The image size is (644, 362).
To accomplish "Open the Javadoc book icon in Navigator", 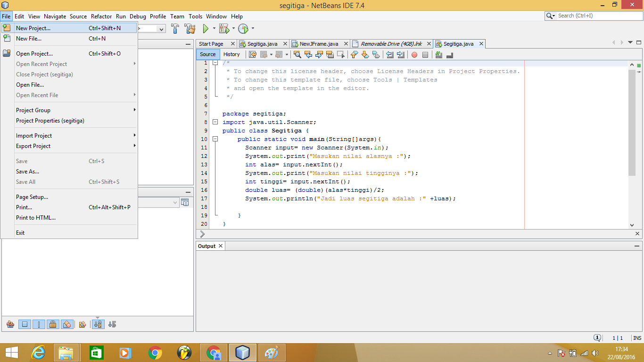I will tap(185, 203).
